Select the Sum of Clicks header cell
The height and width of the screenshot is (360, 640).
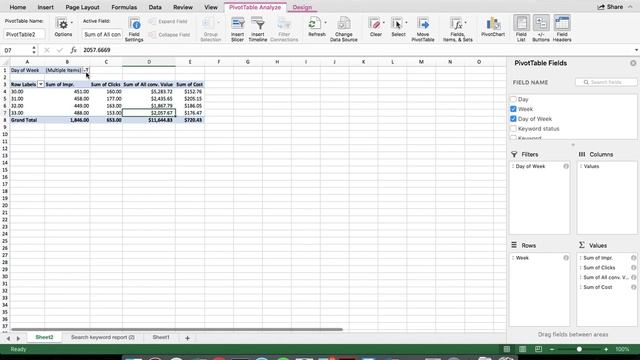(106, 84)
